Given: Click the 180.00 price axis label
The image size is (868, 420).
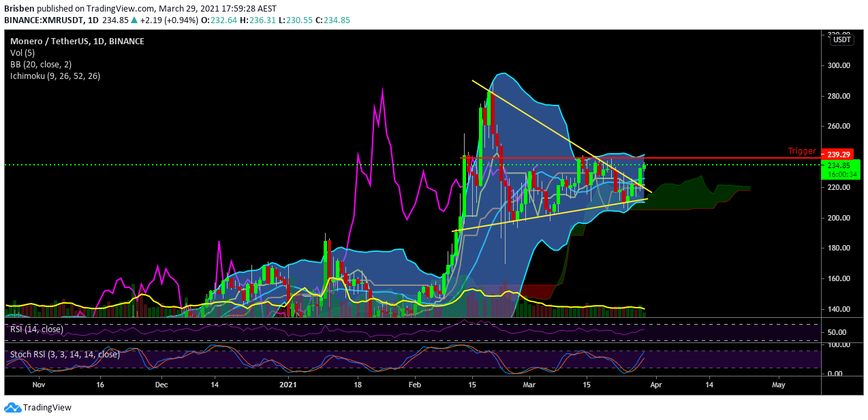Looking at the screenshot, I should 838,248.
